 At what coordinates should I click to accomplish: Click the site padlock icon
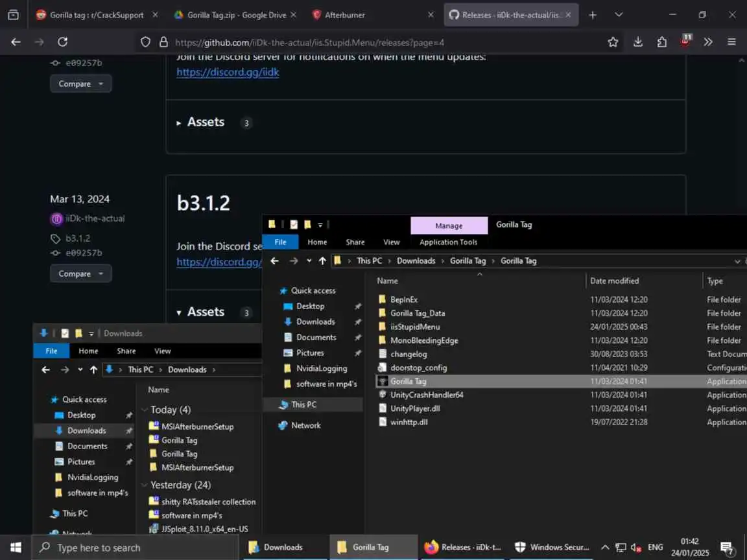(163, 42)
